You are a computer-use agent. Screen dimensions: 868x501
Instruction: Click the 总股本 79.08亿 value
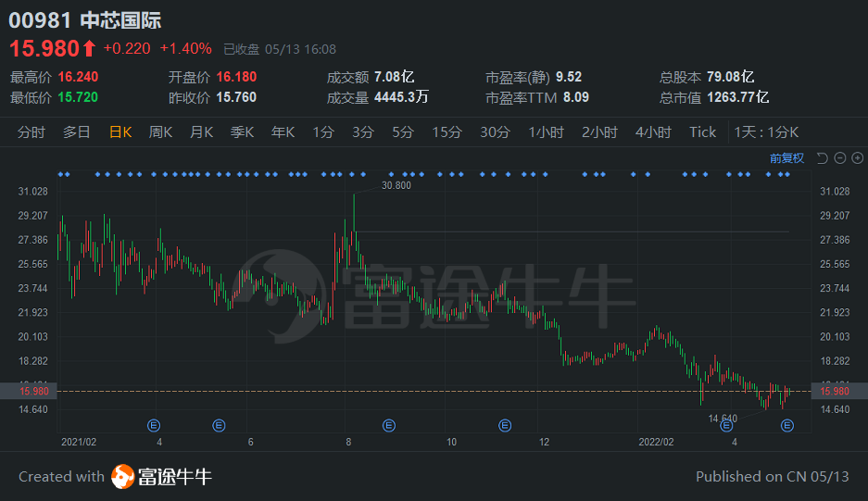coord(730,77)
